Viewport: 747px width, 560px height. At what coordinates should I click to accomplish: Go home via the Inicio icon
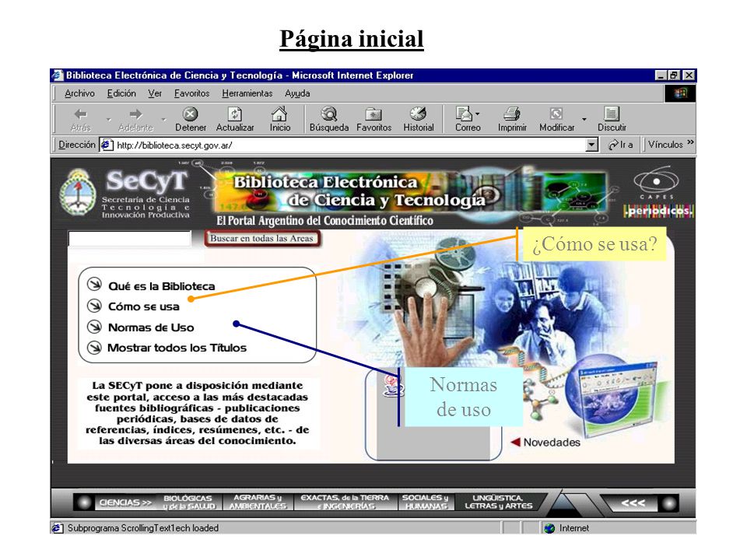(279, 114)
